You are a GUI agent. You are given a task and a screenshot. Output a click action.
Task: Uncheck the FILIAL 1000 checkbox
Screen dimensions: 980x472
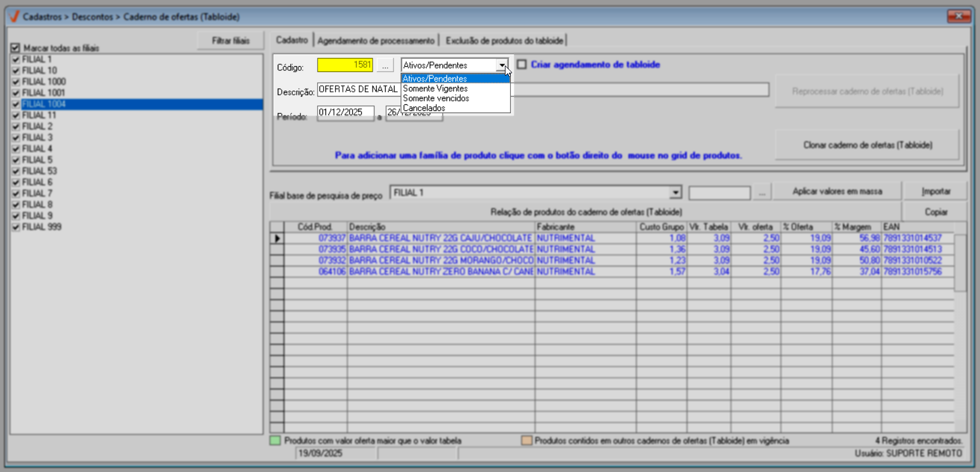pyautogui.click(x=16, y=82)
